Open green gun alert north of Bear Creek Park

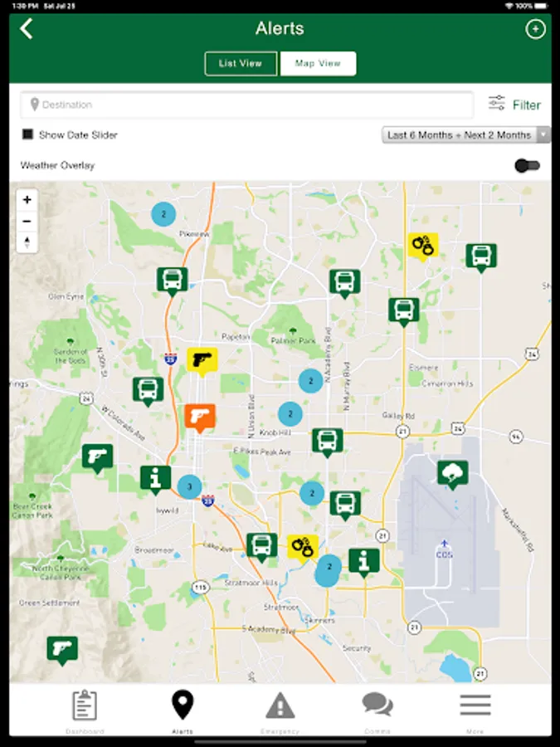(x=98, y=458)
